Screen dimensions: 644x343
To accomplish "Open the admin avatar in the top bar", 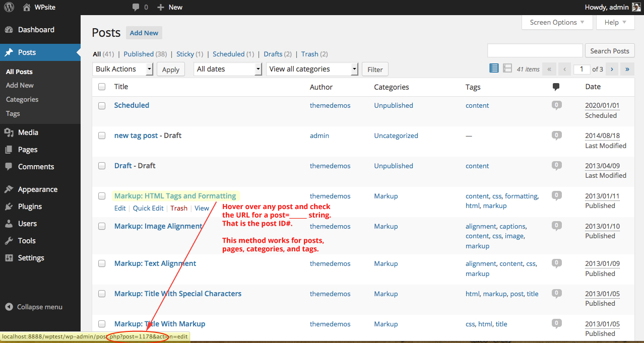I will tap(636, 7).
